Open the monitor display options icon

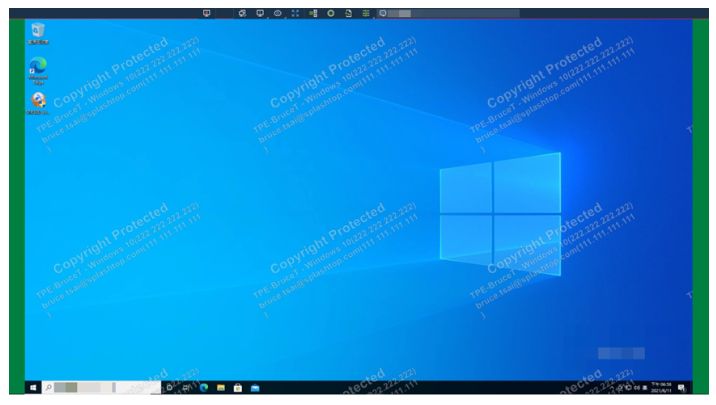point(260,13)
